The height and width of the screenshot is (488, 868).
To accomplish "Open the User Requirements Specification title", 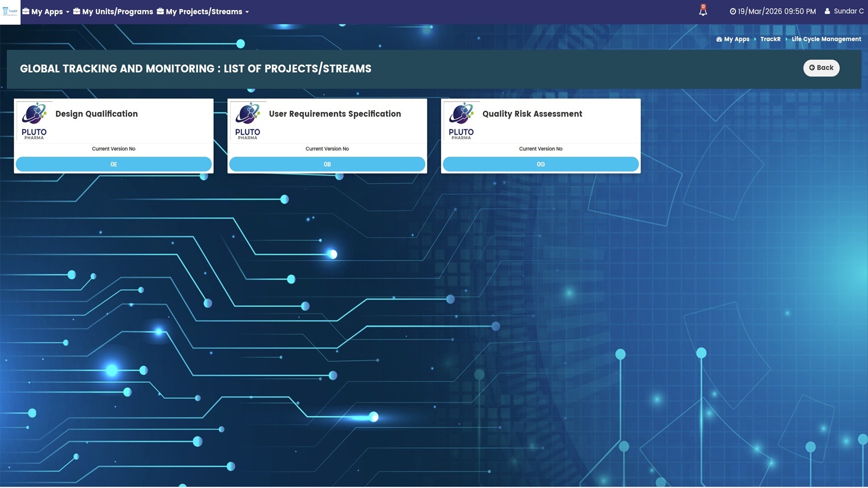I will coord(335,114).
